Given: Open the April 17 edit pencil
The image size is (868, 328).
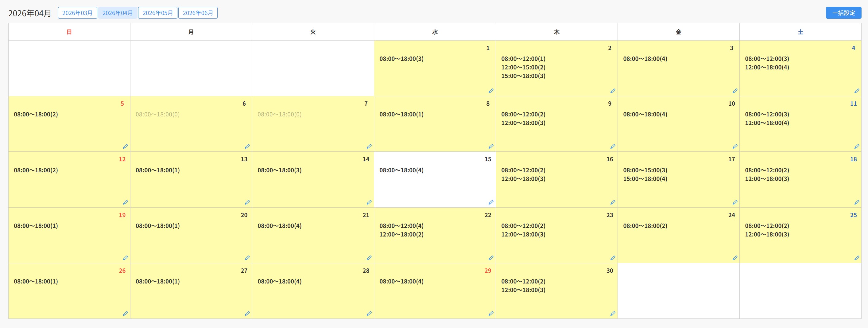Looking at the screenshot, I should pyautogui.click(x=734, y=202).
